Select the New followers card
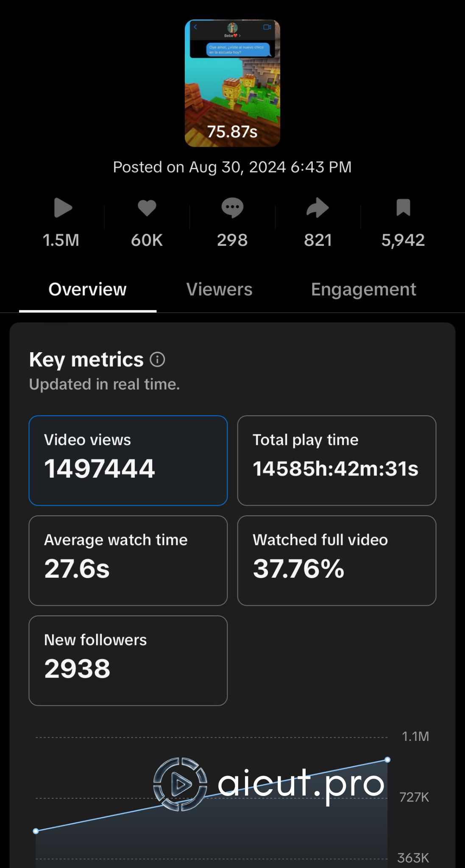Image resolution: width=465 pixels, height=868 pixels. (128, 660)
